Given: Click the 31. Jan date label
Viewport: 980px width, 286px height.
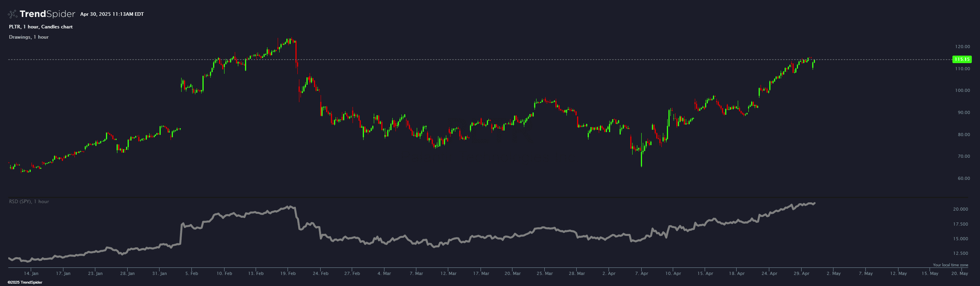Looking at the screenshot, I should [x=159, y=273].
